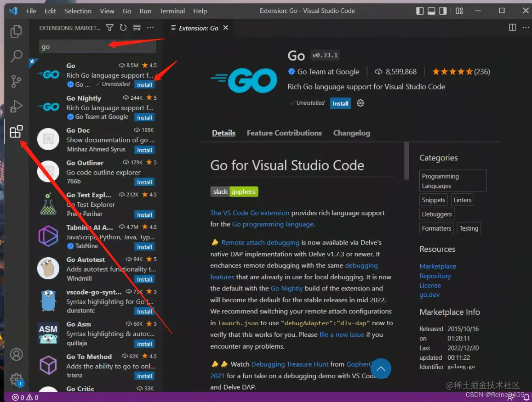Image resolution: width=532 pixels, height=402 pixels.
Task: Open the View menu
Action: pos(107,11)
